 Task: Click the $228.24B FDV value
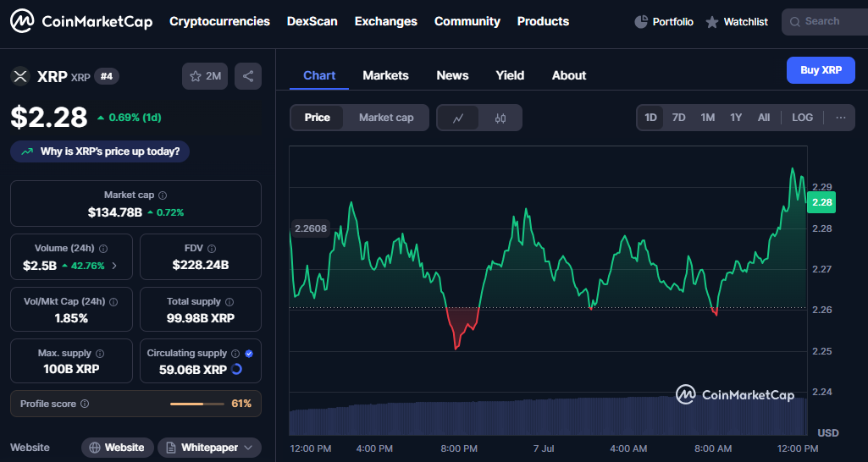coord(201,265)
